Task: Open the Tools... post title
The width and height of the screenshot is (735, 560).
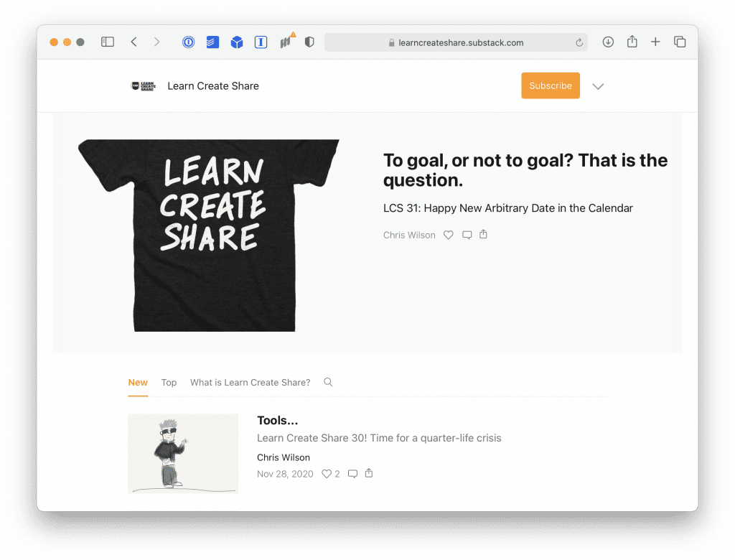Action: [278, 420]
